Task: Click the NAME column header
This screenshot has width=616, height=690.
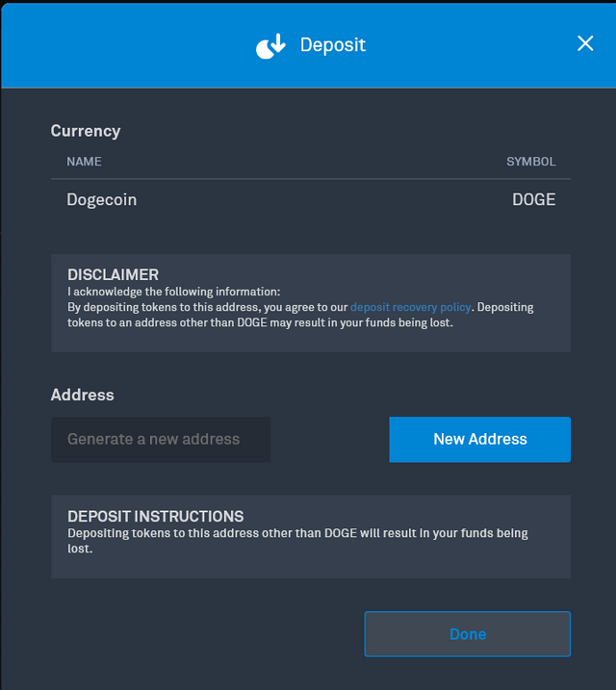Action: pos(84,162)
